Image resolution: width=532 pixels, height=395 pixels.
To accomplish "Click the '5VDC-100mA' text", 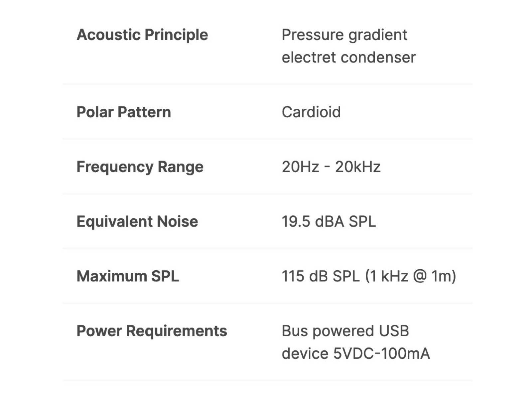I will (381, 353).
